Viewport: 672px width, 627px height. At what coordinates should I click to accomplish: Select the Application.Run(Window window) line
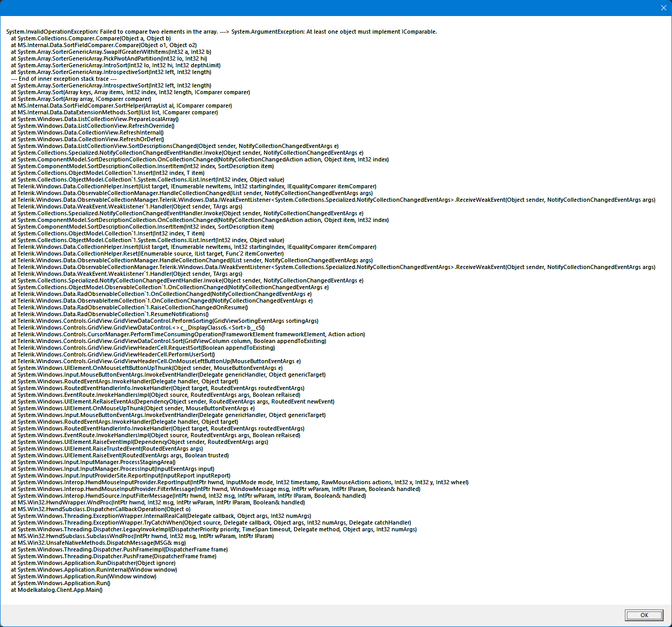click(x=84, y=576)
